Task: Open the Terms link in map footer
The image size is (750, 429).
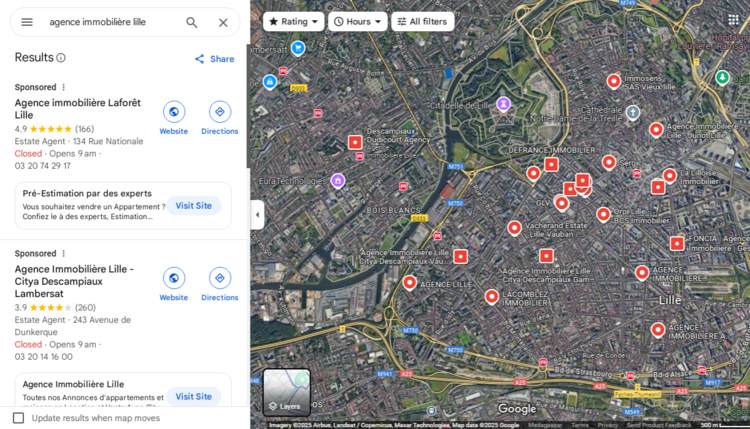Action: click(580, 425)
